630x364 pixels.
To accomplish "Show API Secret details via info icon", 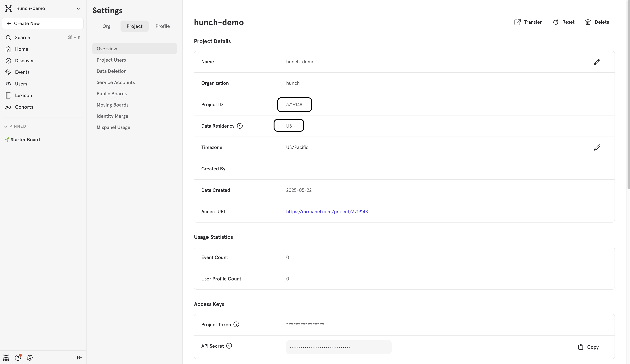I will point(229,346).
